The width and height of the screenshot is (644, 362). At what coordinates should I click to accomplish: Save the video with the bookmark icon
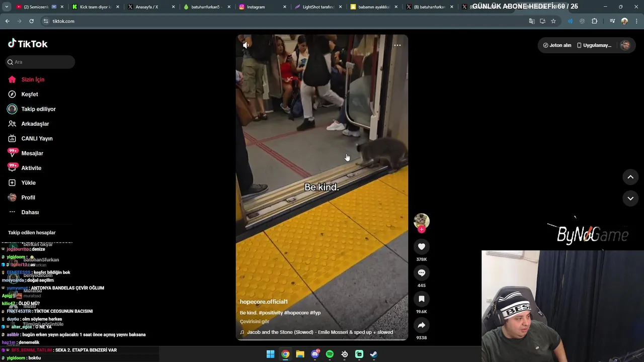pos(422,299)
